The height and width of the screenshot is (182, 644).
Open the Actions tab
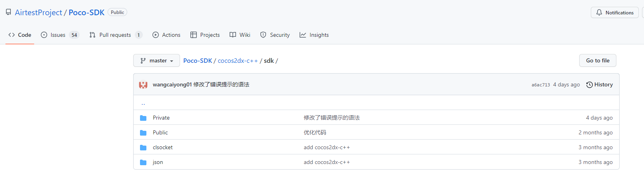[166, 35]
